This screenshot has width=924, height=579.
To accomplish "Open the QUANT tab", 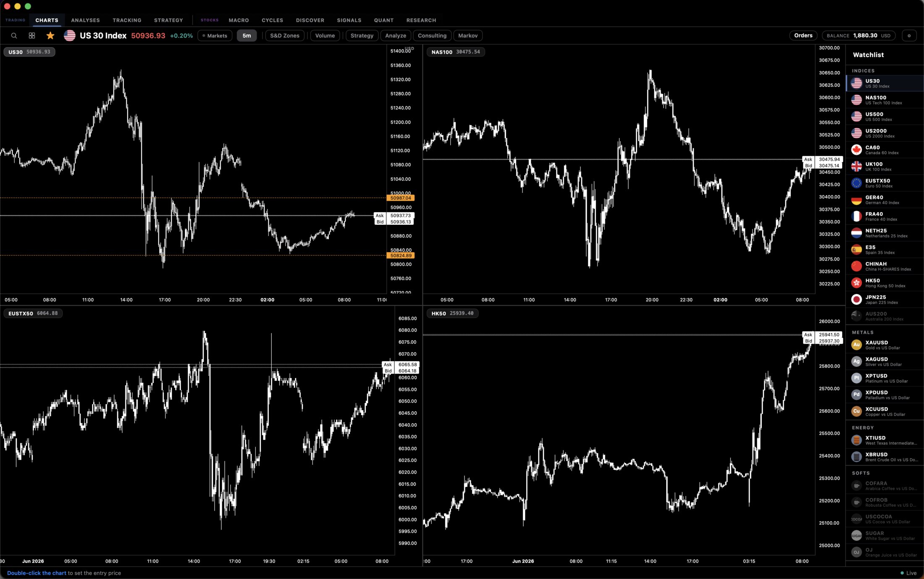I will (x=384, y=20).
